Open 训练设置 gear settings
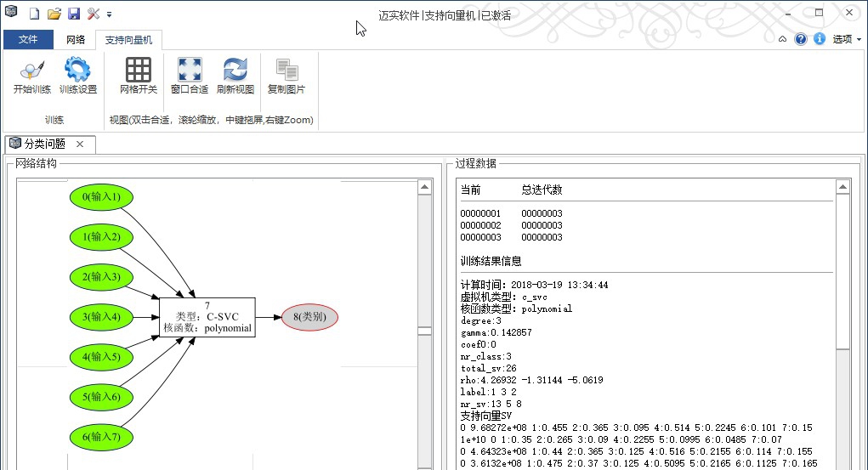868x470 pixels. (x=78, y=76)
